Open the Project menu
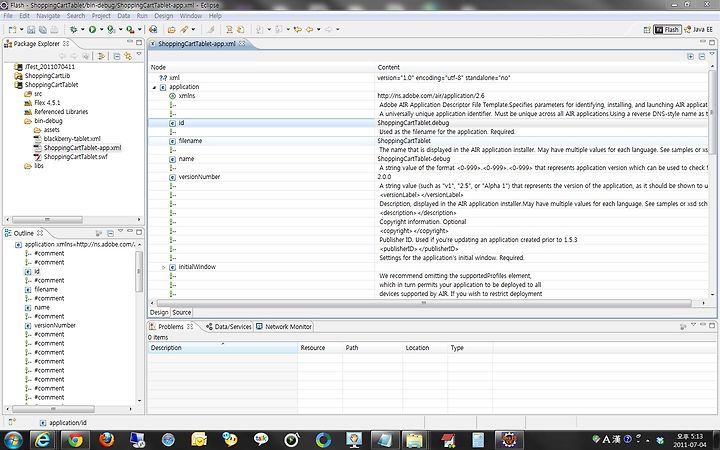720x450 pixels. 101,16
